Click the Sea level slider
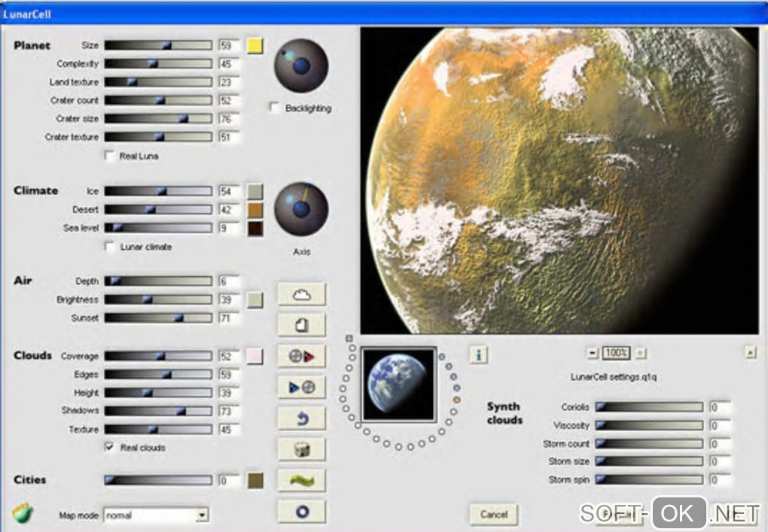Screen dimensions: 768x532 [x=158, y=227]
